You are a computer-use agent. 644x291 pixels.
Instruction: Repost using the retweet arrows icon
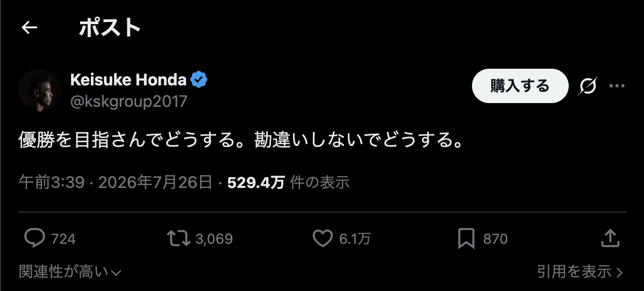(x=178, y=238)
